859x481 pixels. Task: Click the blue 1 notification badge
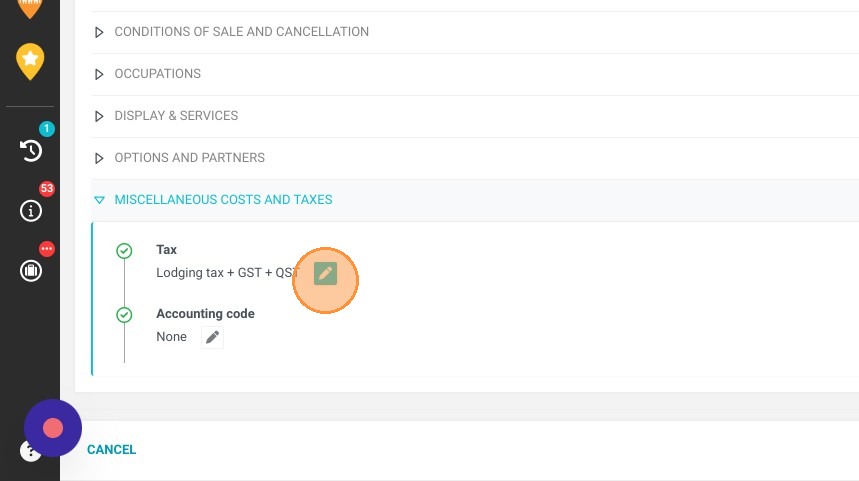[47, 129]
